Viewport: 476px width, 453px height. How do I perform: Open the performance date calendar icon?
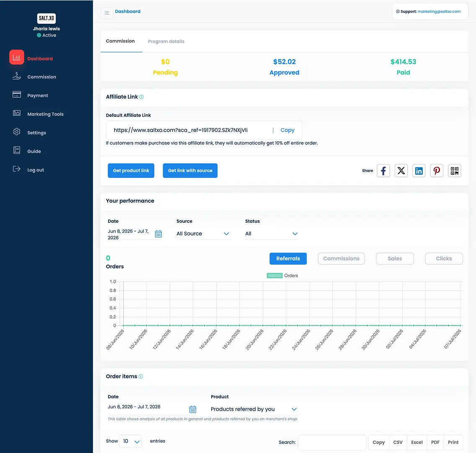click(158, 234)
